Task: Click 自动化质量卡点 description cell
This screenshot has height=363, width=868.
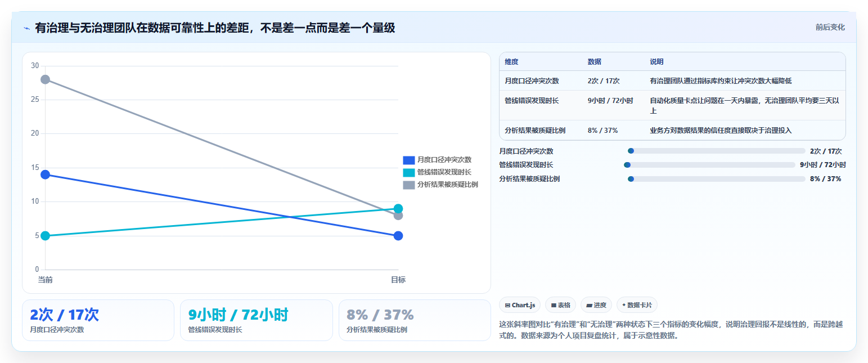Action: pyautogui.click(x=744, y=105)
